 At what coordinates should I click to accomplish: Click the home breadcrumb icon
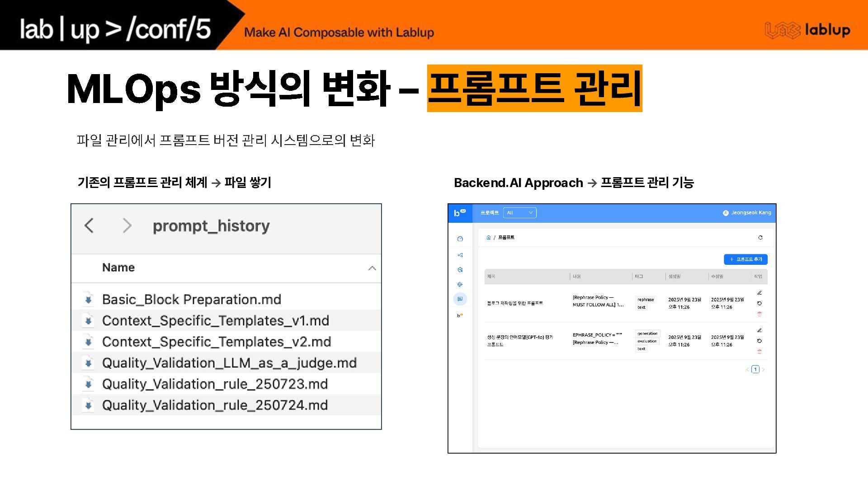[x=488, y=238]
